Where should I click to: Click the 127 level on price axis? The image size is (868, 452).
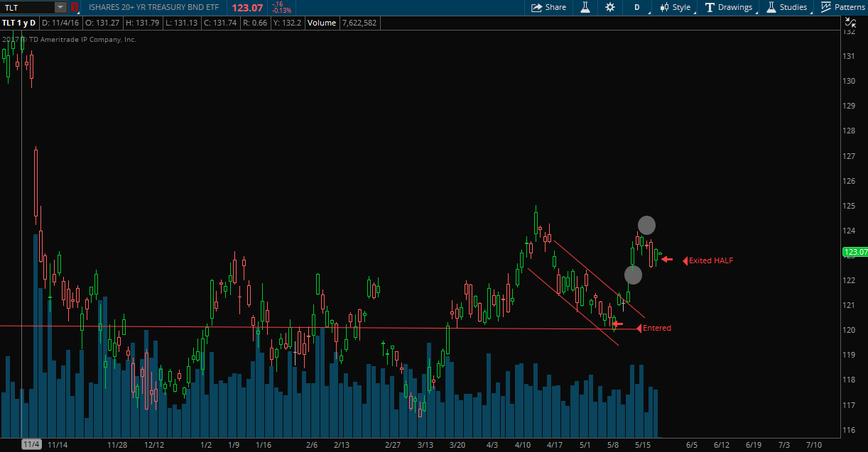848,155
